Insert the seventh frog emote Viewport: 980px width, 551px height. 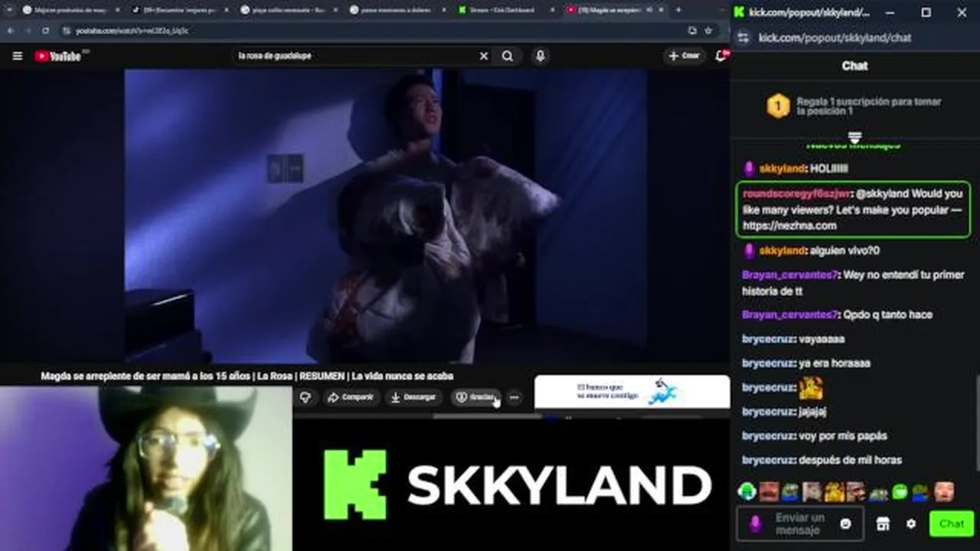[x=878, y=493]
